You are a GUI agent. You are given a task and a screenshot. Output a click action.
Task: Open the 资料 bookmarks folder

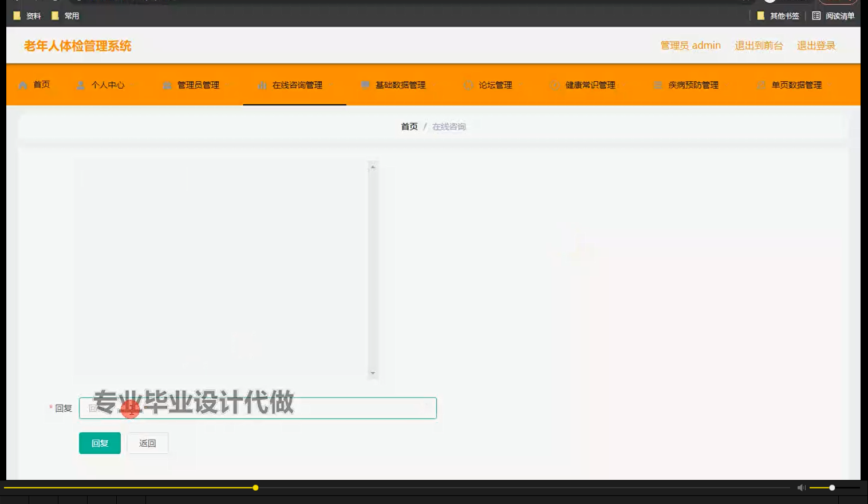click(x=25, y=15)
